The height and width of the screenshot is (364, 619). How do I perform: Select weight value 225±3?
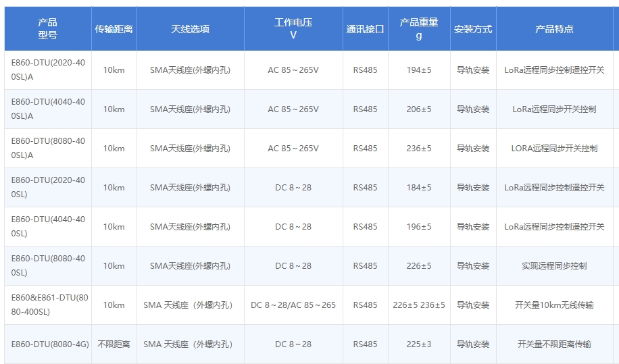[x=419, y=344]
